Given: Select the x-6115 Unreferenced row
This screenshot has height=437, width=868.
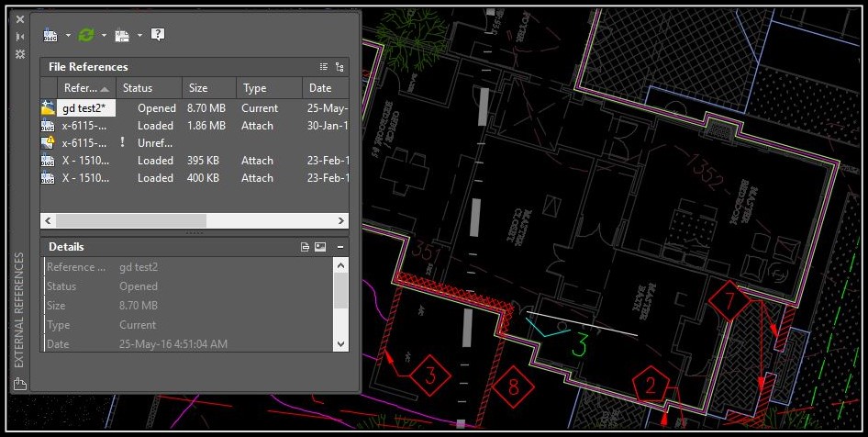Looking at the screenshot, I should (195, 143).
